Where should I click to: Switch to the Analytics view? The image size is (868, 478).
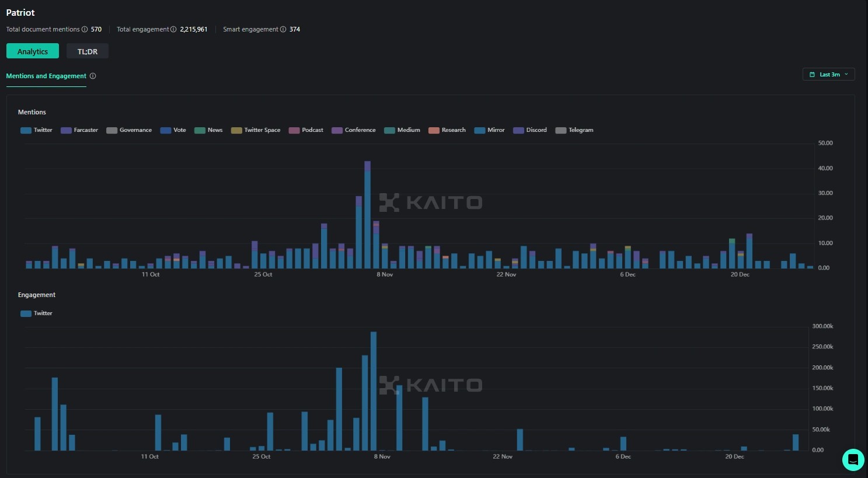33,51
